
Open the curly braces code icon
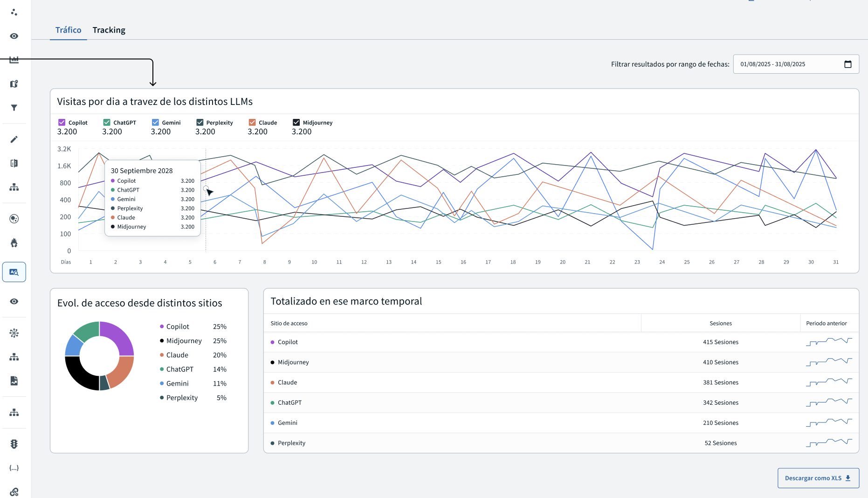[14, 468]
